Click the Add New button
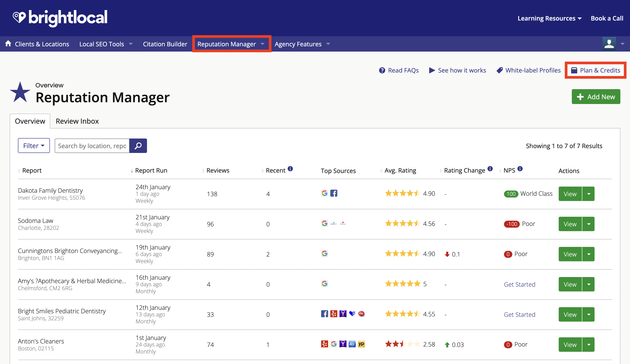Image resolution: width=630 pixels, height=364 pixels. [596, 97]
